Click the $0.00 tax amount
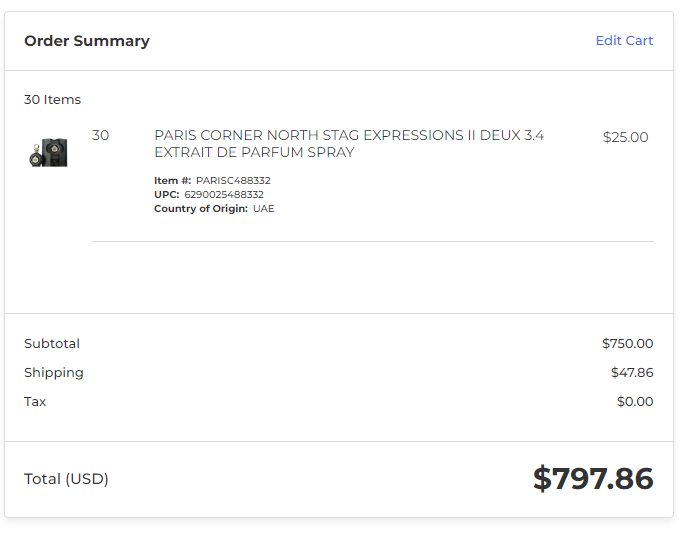691x534 pixels. pyautogui.click(x=635, y=402)
